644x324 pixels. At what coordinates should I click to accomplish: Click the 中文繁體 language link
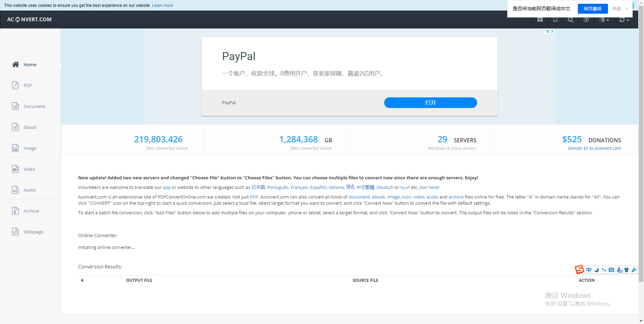click(x=365, y=187)
